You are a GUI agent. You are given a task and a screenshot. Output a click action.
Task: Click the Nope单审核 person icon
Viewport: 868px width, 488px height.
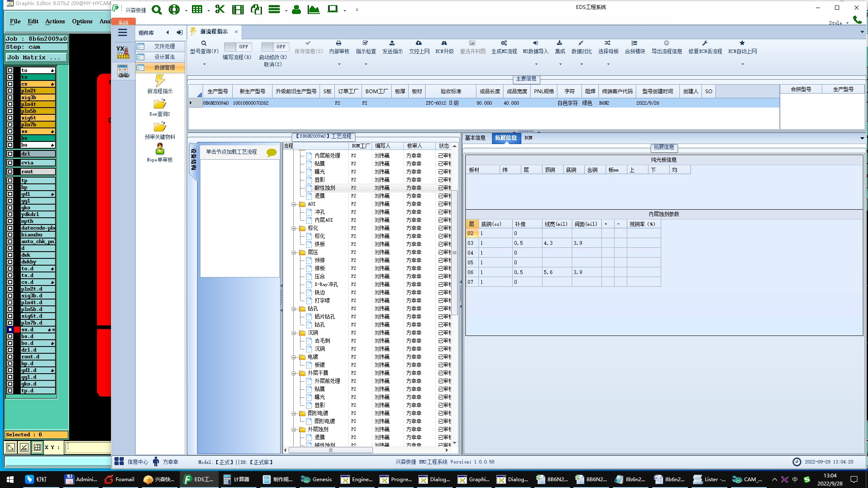click(160, 149)
